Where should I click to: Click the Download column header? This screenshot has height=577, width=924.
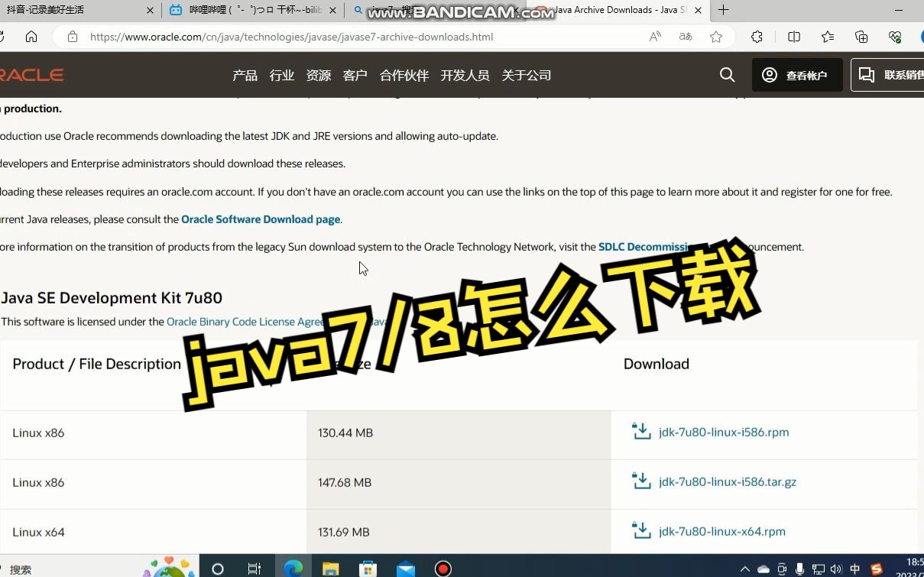click(x=657, y=364)
